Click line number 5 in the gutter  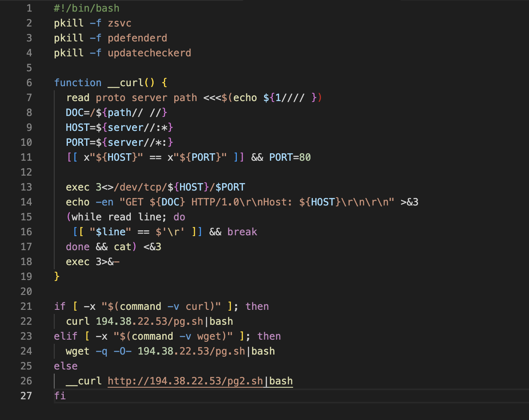point(29,68)
